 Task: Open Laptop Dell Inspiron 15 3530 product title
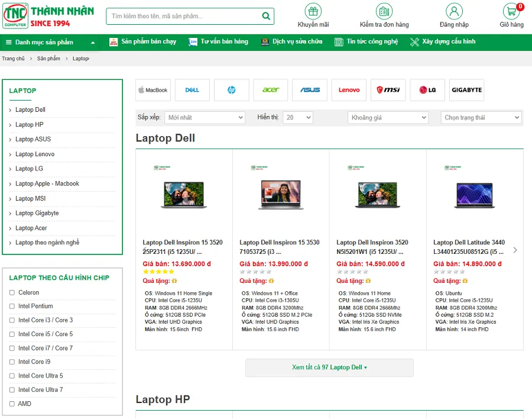coord(280,247)
